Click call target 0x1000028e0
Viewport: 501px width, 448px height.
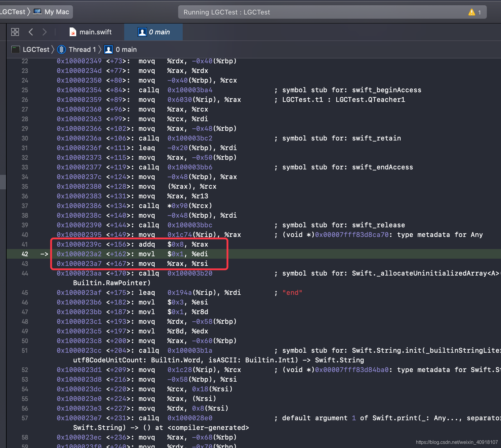pos(190,418)
